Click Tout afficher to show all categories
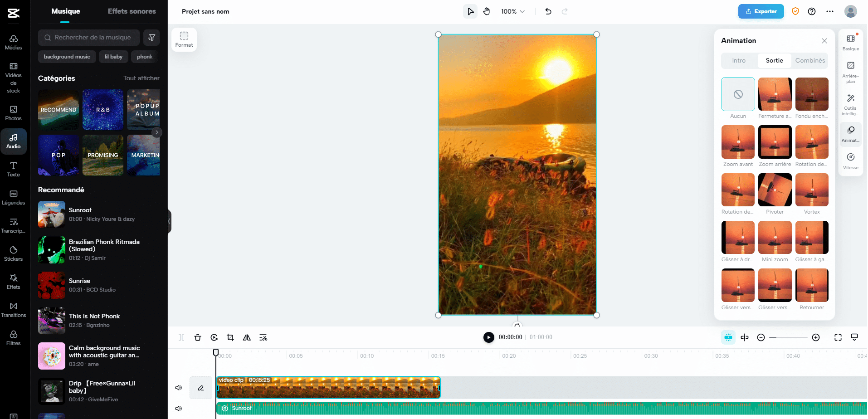Screen dimensions: 868x419 tap(141, 78)
